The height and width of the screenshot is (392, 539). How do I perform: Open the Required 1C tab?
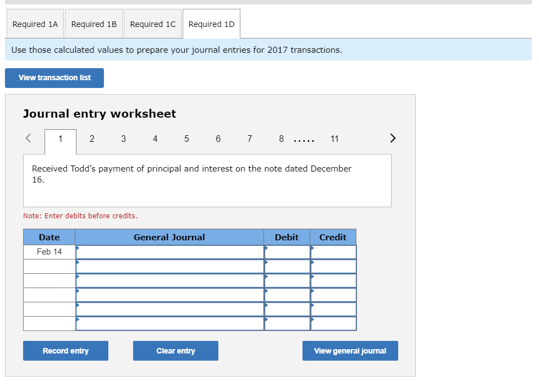[152, 24]
